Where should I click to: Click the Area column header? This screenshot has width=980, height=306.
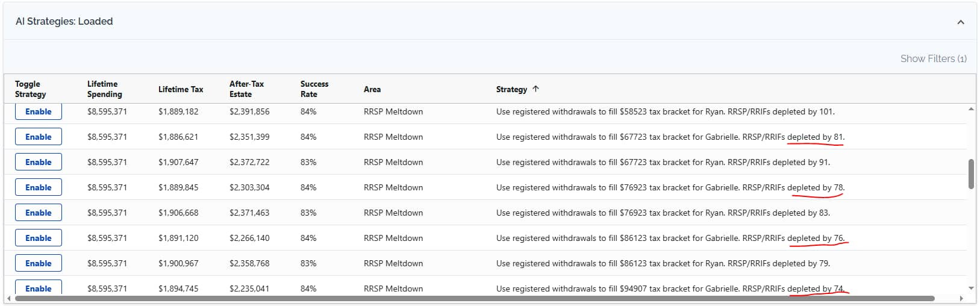pyautogui.click(x=372, y=89)
